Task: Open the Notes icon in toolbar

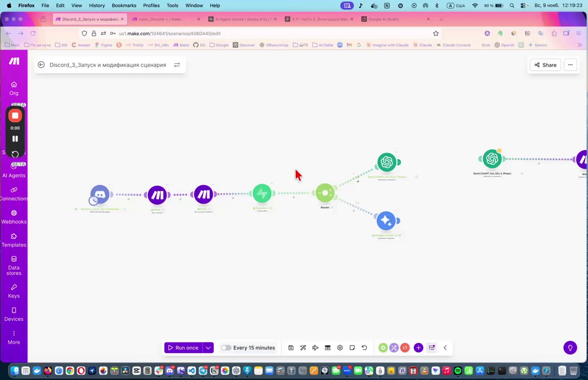Action: [x=352, y=348]
